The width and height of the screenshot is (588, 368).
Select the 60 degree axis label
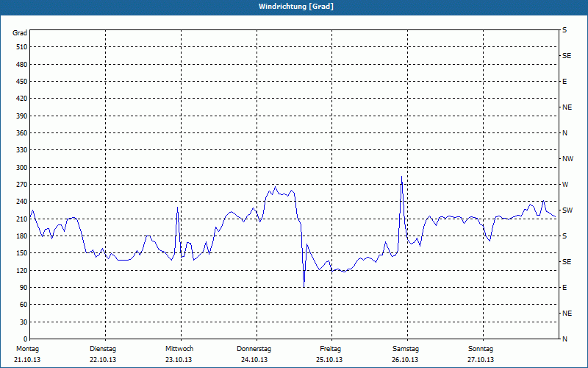click(x=24, y=304)
